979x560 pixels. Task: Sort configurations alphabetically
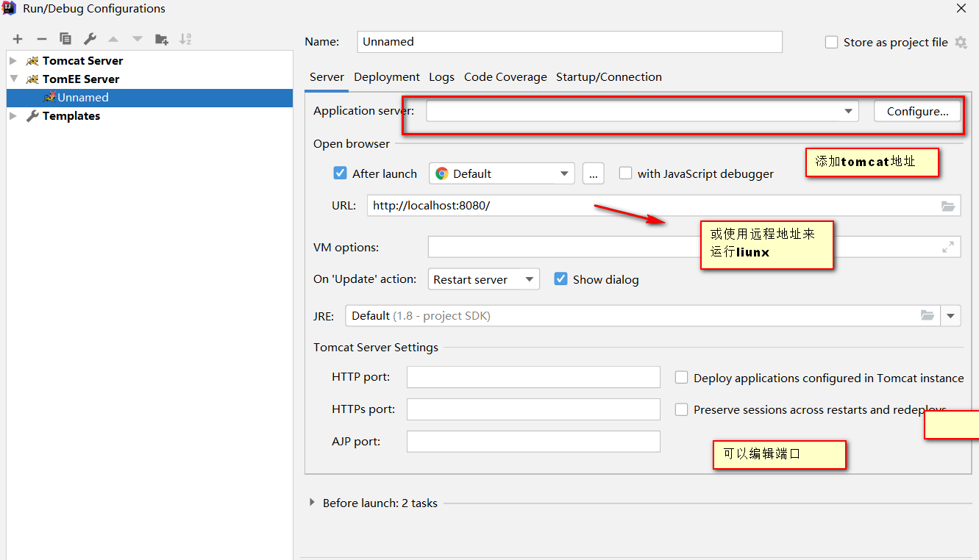click(185, 39)
